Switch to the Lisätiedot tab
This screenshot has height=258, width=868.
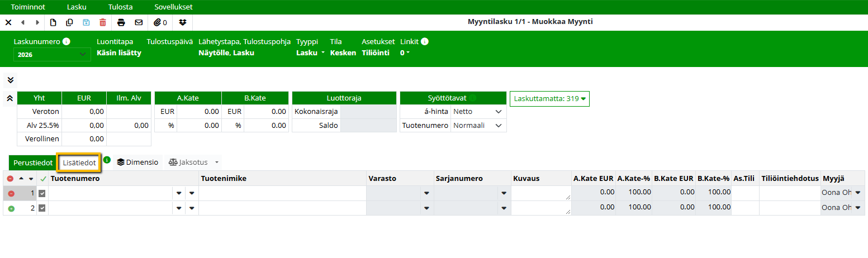click(79, 163)
